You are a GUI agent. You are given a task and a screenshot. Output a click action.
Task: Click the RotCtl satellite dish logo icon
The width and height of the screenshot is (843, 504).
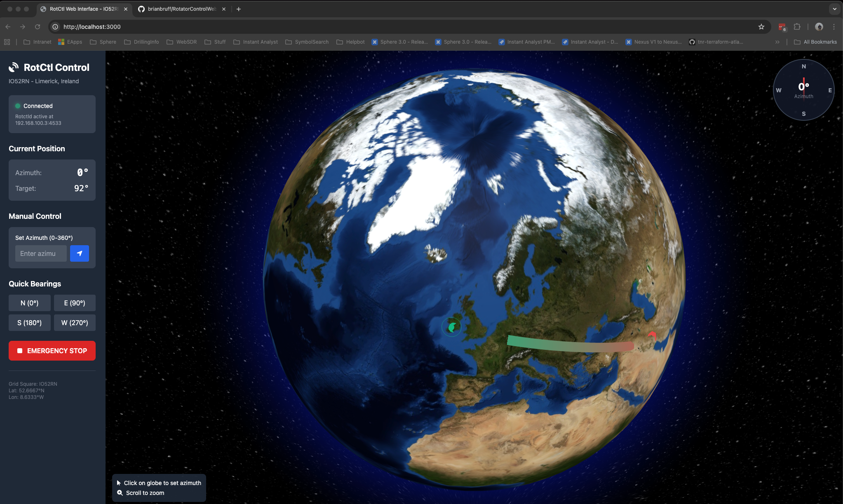pyautogui.click(x=14, y=67)
